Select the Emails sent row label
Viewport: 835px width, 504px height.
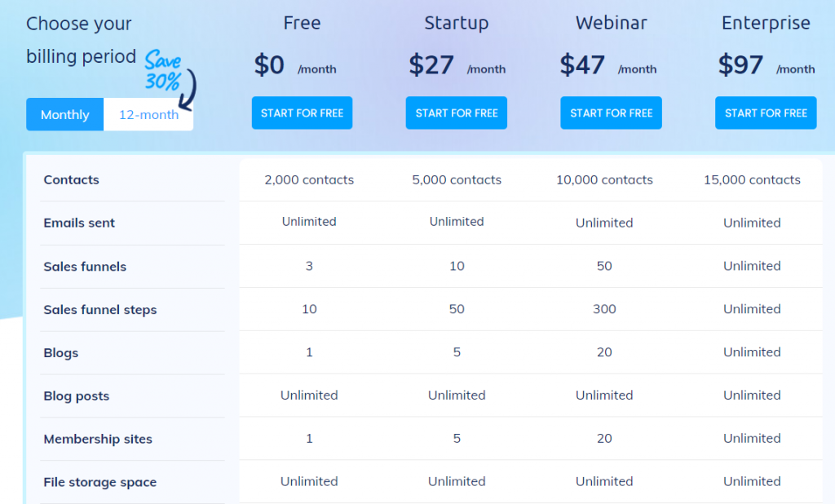79,223
